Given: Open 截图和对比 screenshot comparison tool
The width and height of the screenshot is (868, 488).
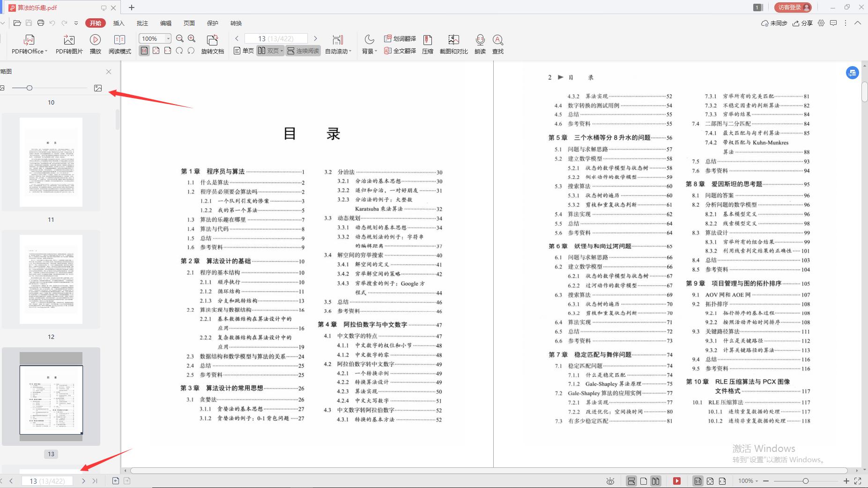Looking at the screenshot, I should 453,45.
